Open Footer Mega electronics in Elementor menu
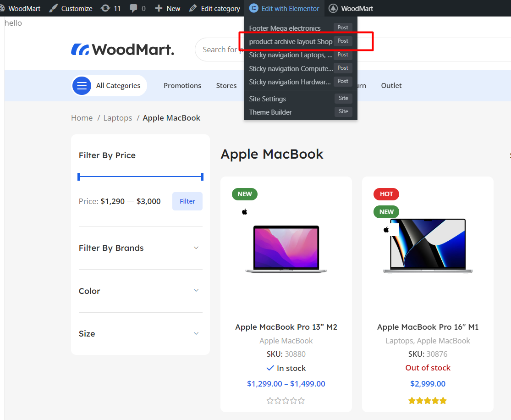Screen dimensions: 511x420 [301, 28]
